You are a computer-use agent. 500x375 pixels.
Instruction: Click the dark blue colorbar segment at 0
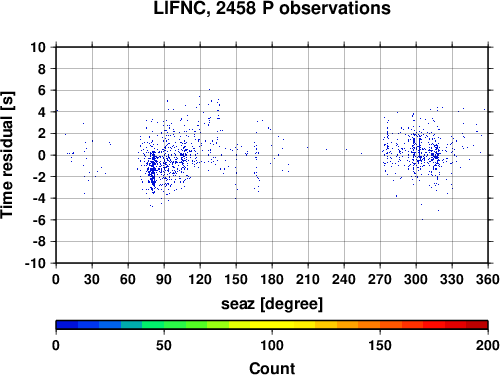click(x=67, y=325)
